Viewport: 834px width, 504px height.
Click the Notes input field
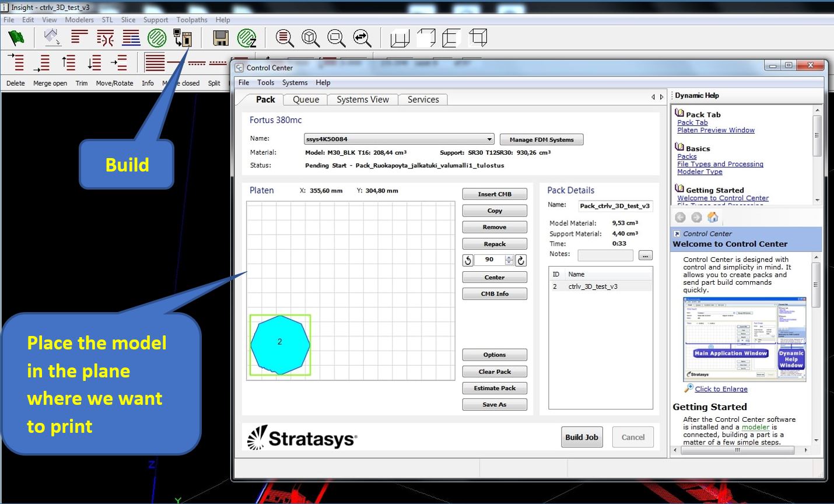pyautogui.click(x=605, y=256)
